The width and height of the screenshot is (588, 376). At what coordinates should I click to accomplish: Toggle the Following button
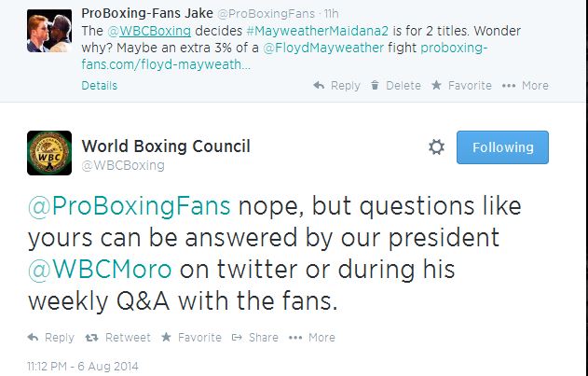pyautogui.click(x=502, y=147)
